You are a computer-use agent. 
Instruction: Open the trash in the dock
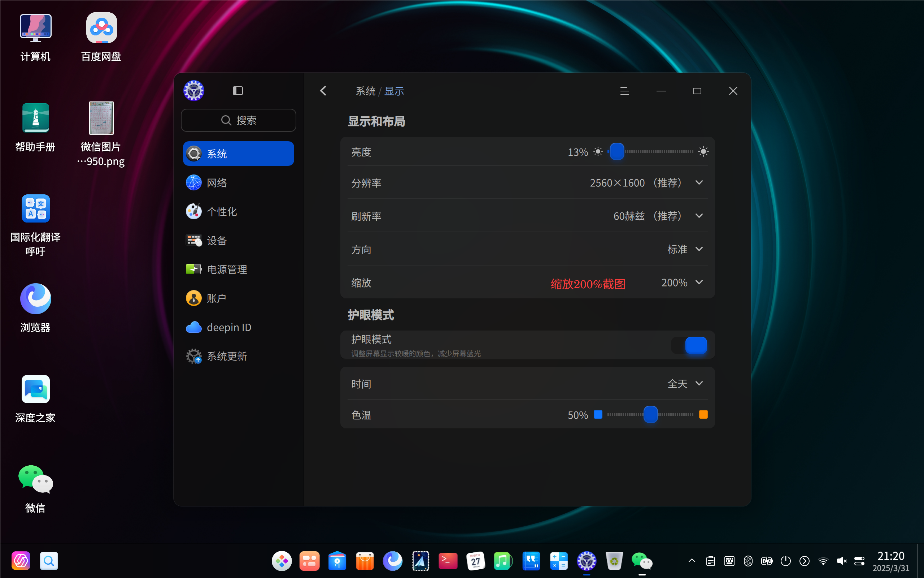[x=614, y=561]
